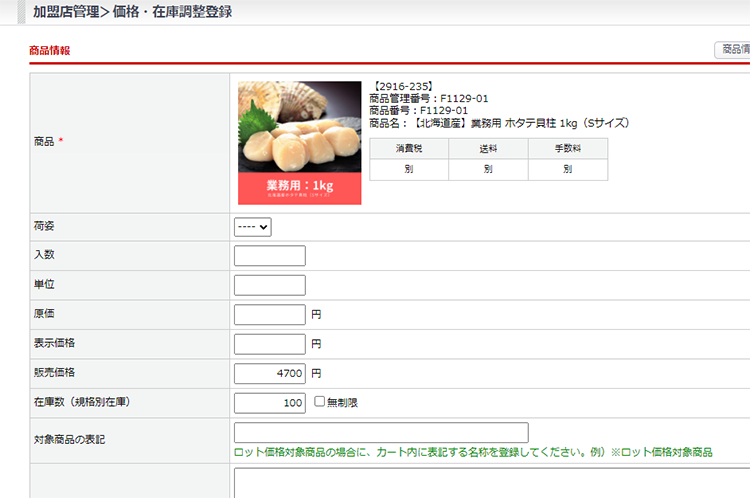Image resolution: width=750 pixels, height=498 pixels.
Task: Click the 販売価格 field showing 4700
Action: [x=269, y=374]
